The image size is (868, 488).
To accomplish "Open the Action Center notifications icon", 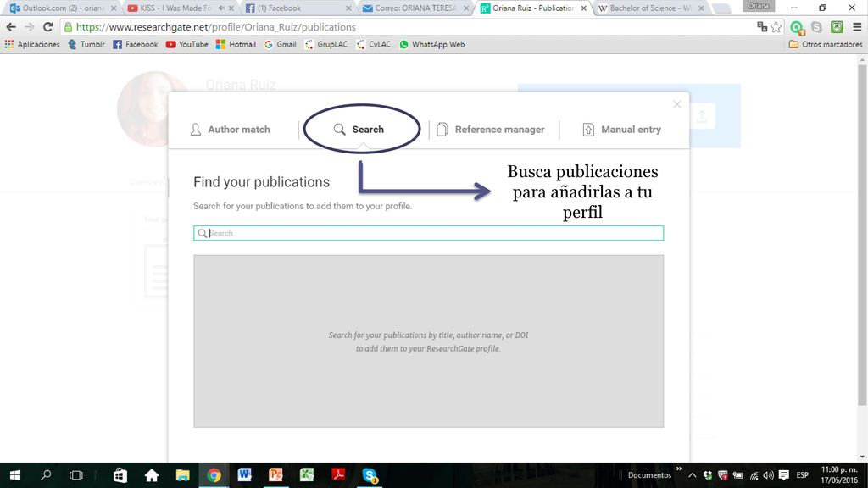I will (783, 475).
